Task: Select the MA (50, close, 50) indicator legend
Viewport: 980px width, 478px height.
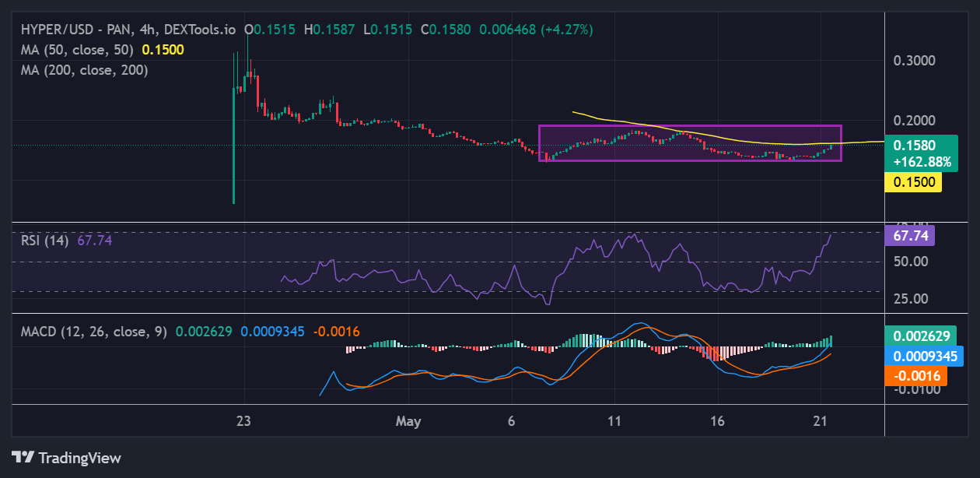Action: [77, 49]
